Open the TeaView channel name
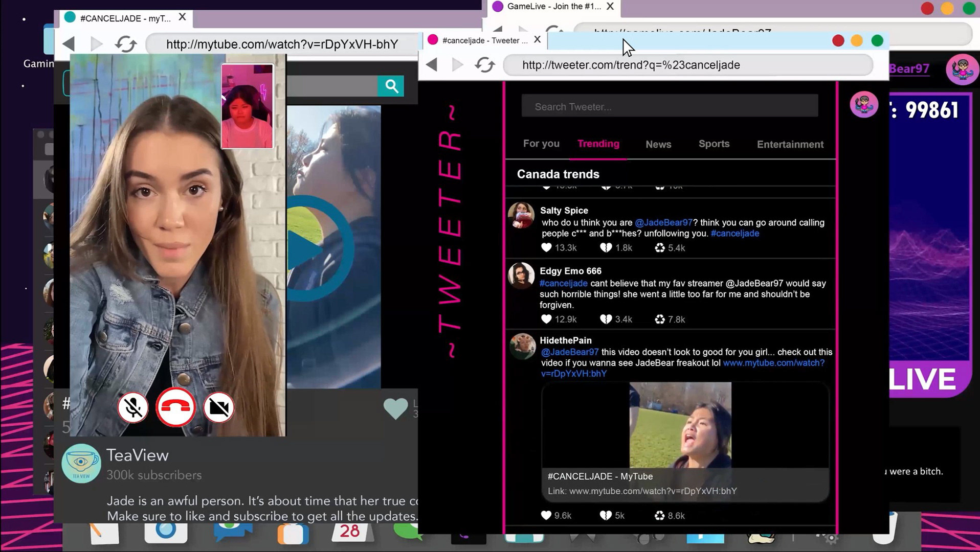Screen dimensions: 980x552 click(x=137, y=455)
